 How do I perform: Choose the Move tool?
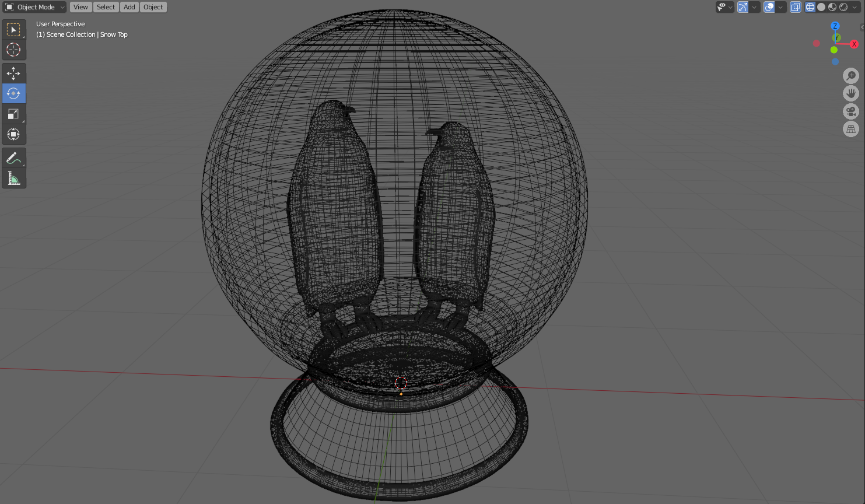[x=13, y=73]
